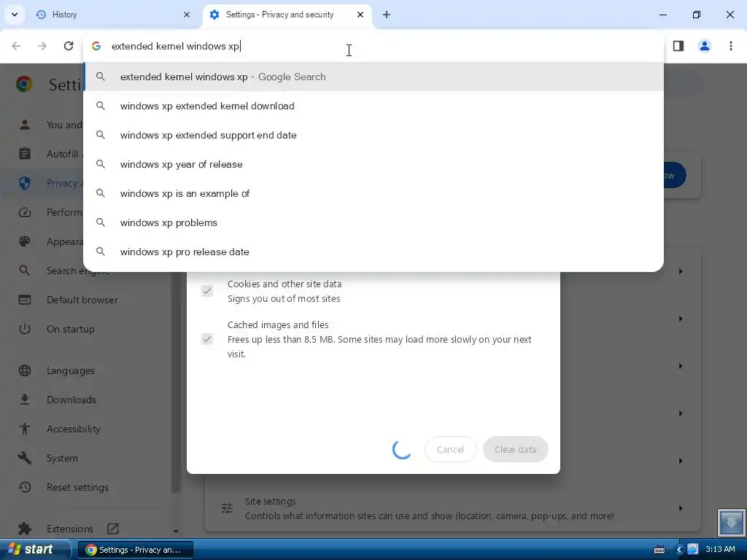Expand hidden tray icons arrow
The height and width of the screenshot is (560, 747).
680,550
